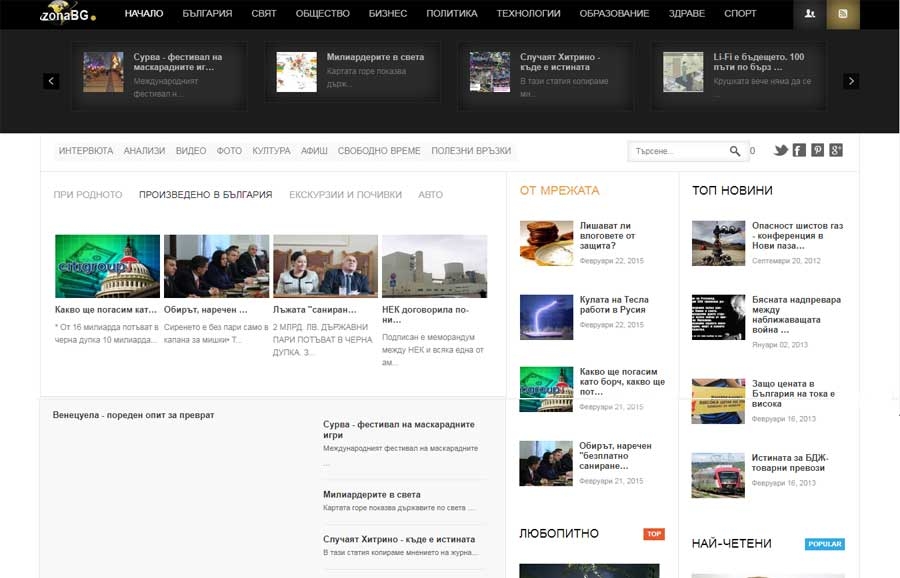Open the Google Plus social icon
Image resolution: width=900 pixels, height=578 pixels.
click(x=836, y=150)
